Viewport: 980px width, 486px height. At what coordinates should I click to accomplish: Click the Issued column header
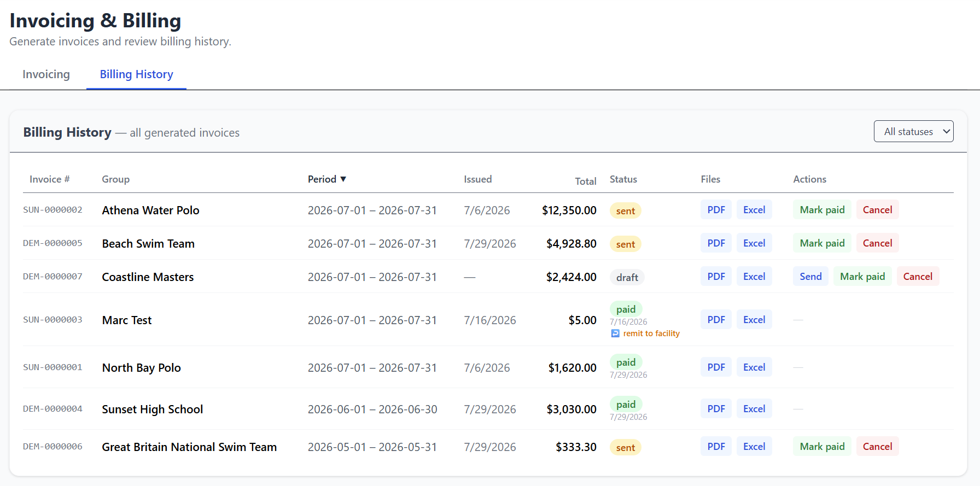(478, 179)
